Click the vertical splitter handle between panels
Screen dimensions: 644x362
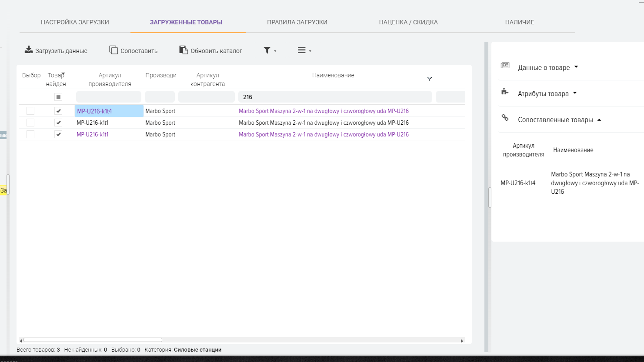point(490,198)
